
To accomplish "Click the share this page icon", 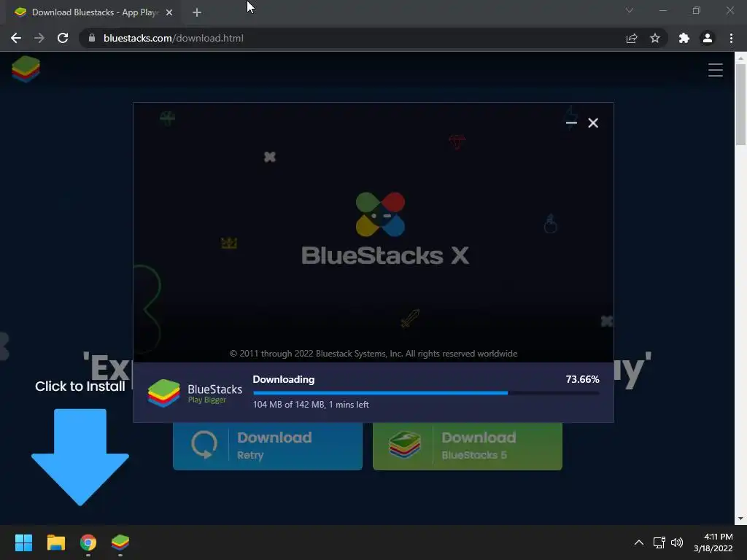I will 632,38.
